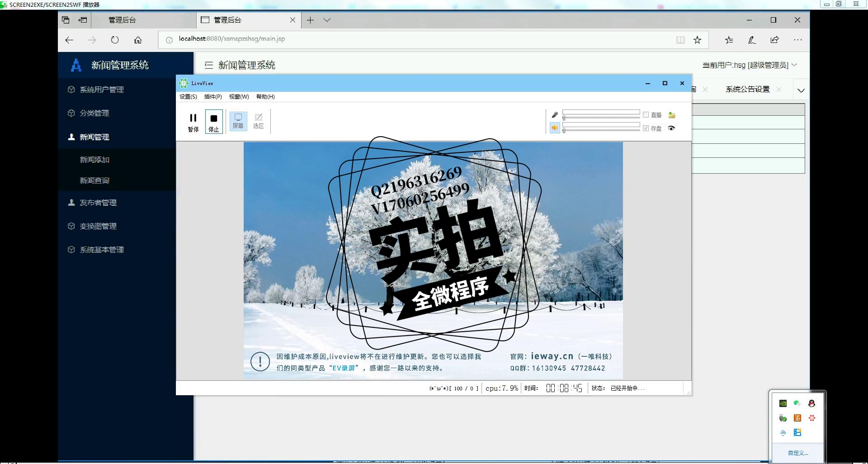This screenshot has height=464, width=868.
Task: Stop the LiveView recording
Action: pos(214,122)
